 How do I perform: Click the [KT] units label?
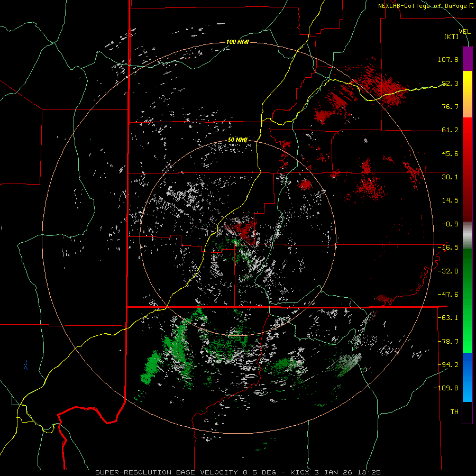[452, 36]
